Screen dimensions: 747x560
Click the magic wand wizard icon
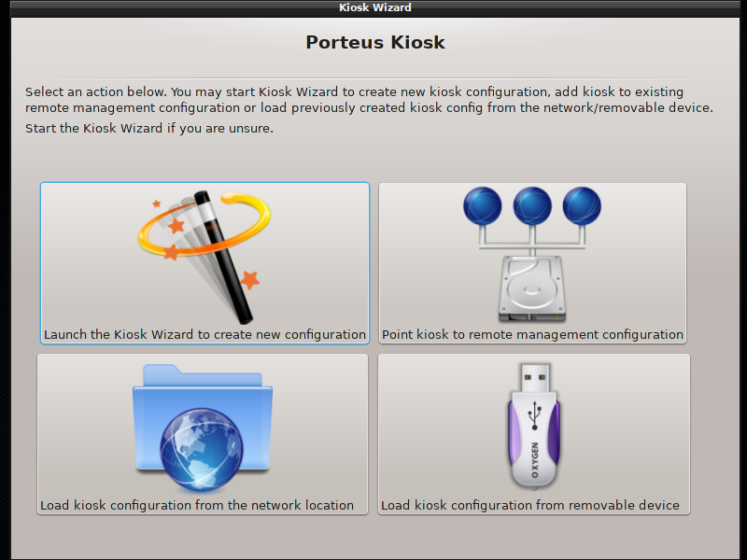click(204, 258)
